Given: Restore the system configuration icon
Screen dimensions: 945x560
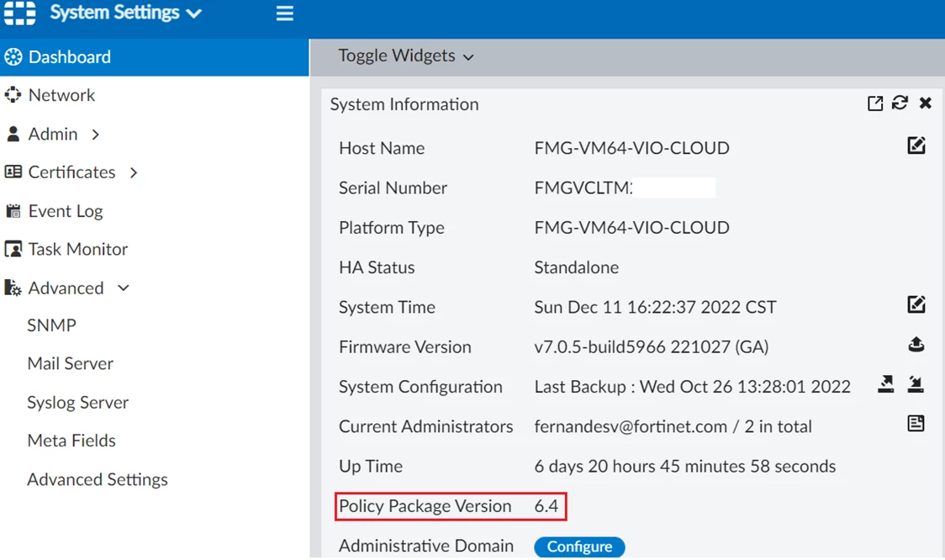Looking at the screenshot, I should pyautogui.click(x=916, y=384).
